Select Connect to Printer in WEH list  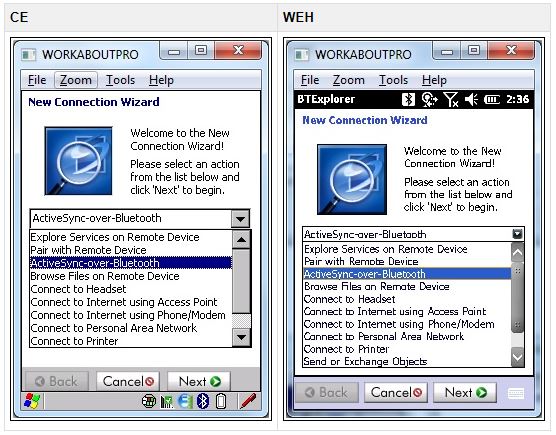(x=407, y=349)
